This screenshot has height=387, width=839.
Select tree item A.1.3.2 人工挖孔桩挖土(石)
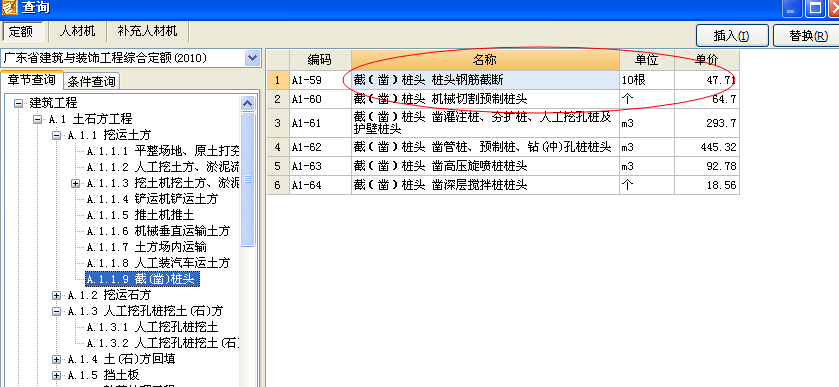(x=163, y=343)
